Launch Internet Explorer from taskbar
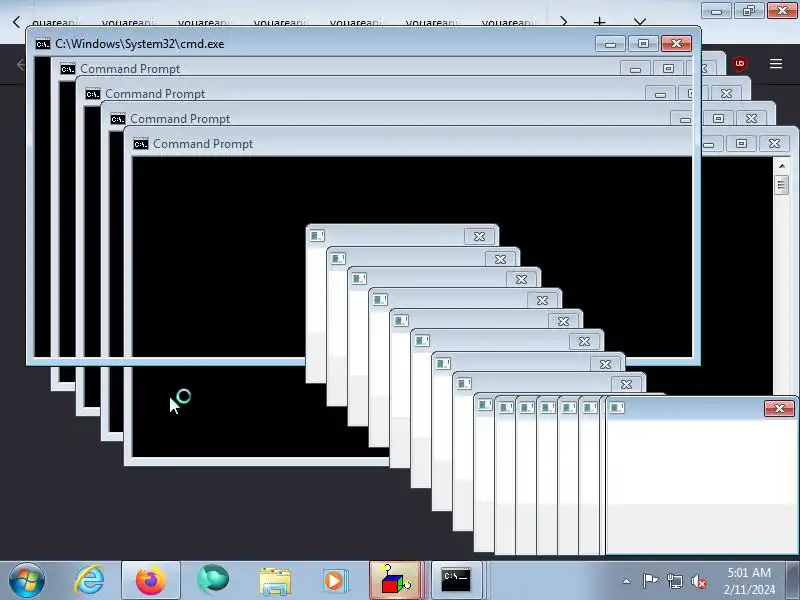The image size is (800, 600). click(x=89, y=581)
